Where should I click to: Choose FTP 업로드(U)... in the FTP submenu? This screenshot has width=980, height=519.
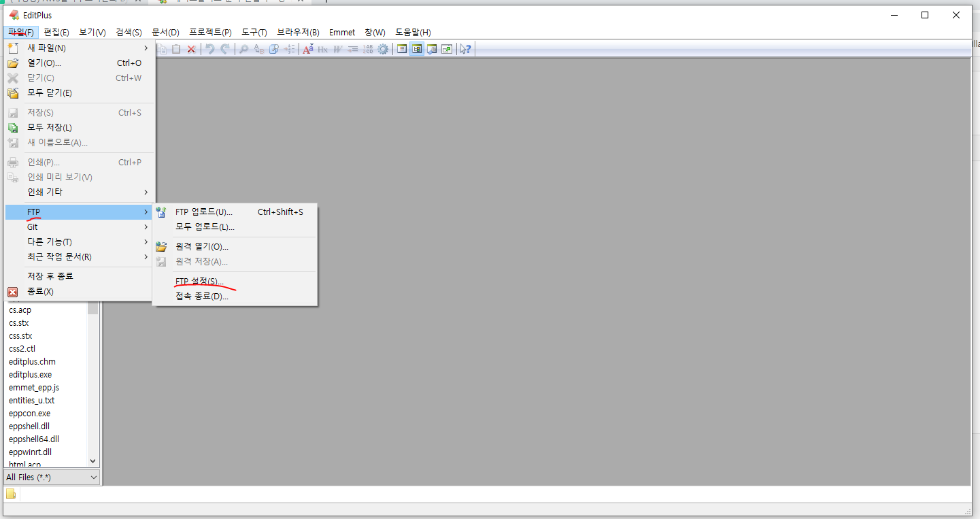235,212
